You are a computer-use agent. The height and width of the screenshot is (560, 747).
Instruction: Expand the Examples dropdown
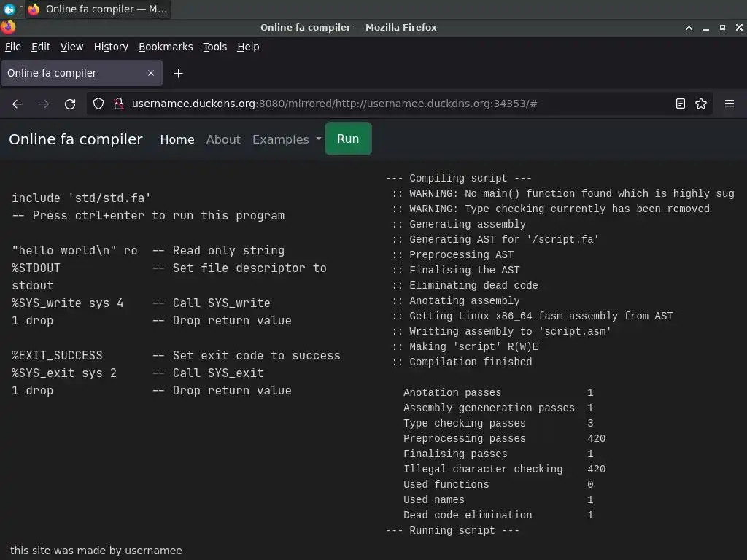287,139
